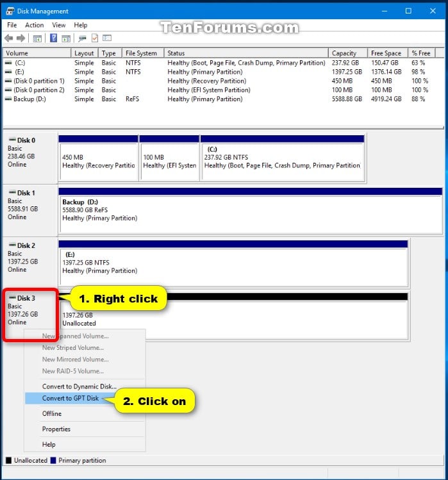Click the settings list toolbar icon
The width and height of the screenshot is (448, 480).
tap(107, 38)
